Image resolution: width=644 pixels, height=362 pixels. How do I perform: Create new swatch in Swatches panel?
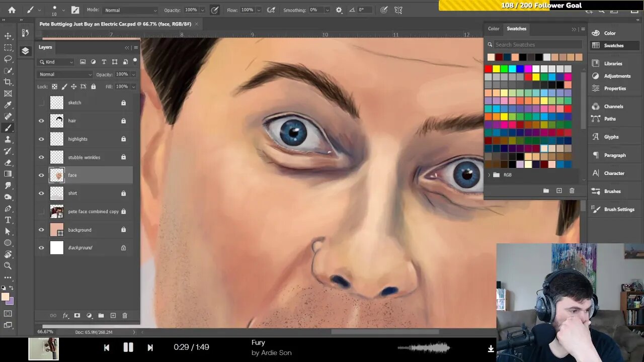coord(559,191)
